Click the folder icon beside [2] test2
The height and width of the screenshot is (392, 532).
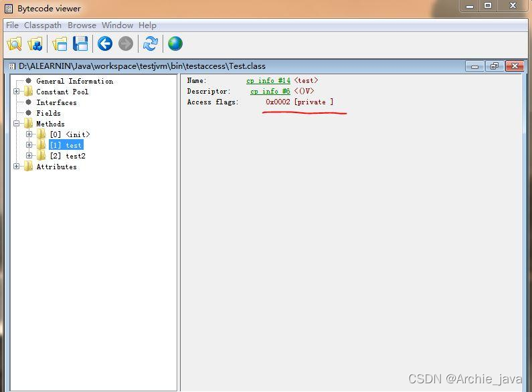[41, 156]
